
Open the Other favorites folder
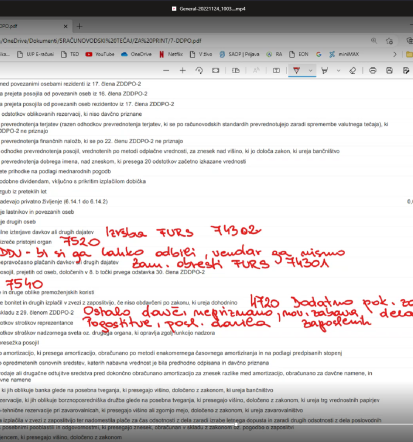point(409,54)
